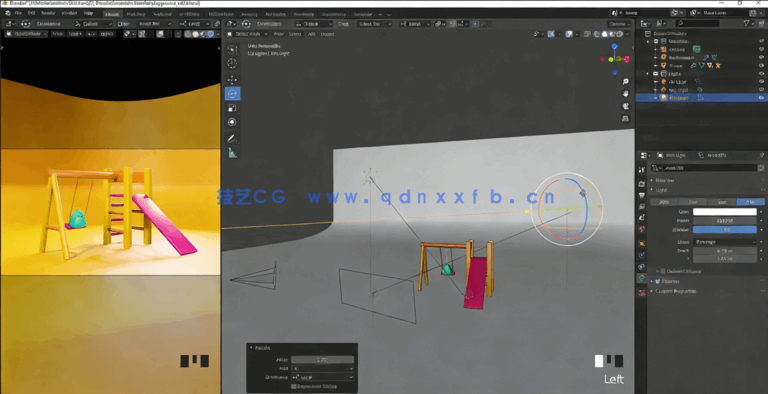Open the interaction mode dropdown of the main viewport
The width and height of the screenshot is (768, 394).
click(247, 34)
